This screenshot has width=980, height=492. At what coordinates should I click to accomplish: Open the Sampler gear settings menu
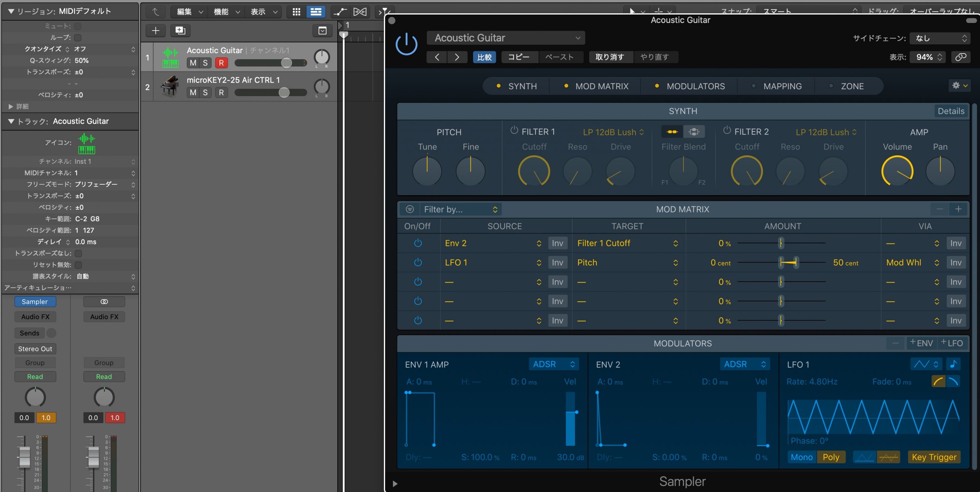click(x=959, y=85)
